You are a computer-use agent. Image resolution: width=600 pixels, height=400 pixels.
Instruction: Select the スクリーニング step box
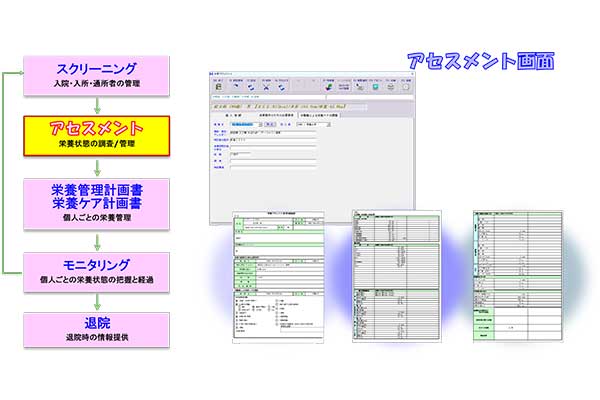[97, 73]
